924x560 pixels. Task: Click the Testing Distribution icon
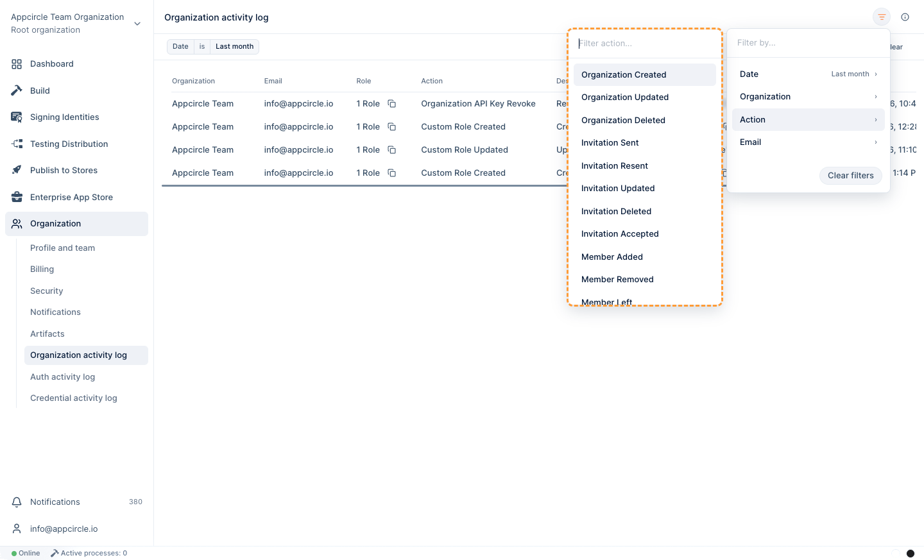coord(17,144)
